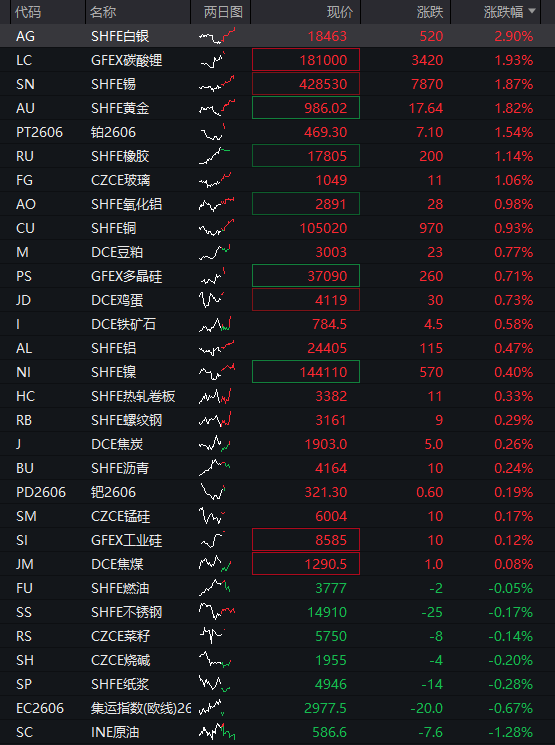Image resolution: width=555 pixels, height=745 pixels.
Task: Open the INE原油 two-day trend chart
Action: pyautogui.click(x=217, y=732)
